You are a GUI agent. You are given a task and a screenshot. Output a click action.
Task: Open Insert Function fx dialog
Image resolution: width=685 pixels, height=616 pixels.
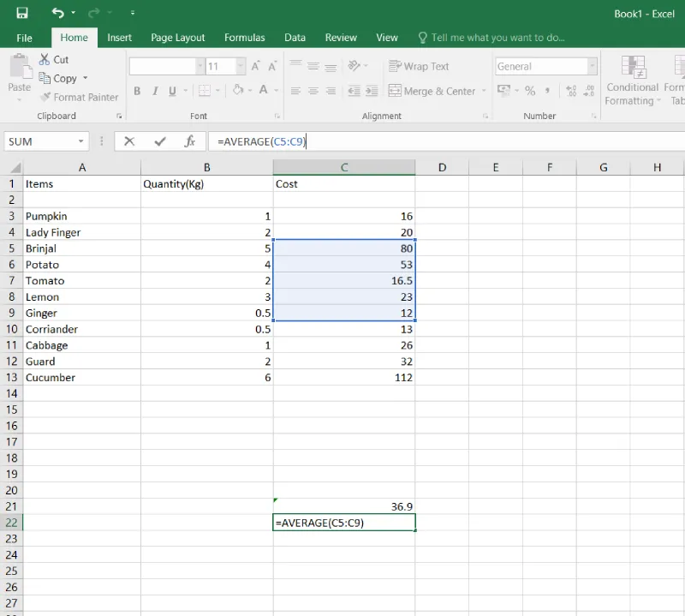[190, 141]
